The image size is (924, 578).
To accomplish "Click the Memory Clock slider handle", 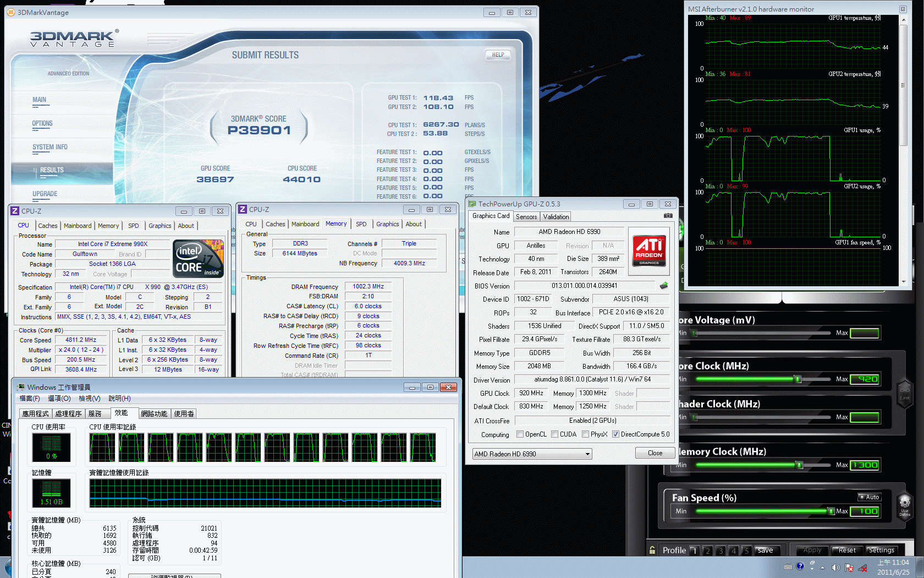I will tap(800, 465).
